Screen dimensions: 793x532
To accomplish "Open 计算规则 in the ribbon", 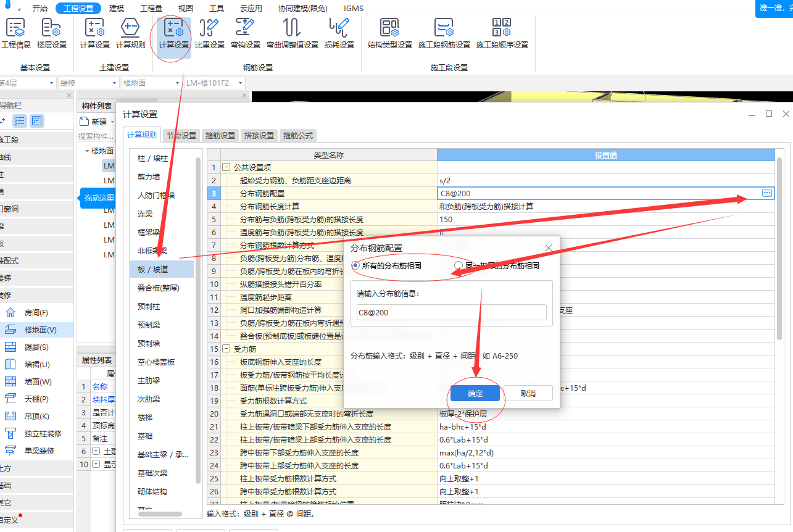I will (131, 33).
